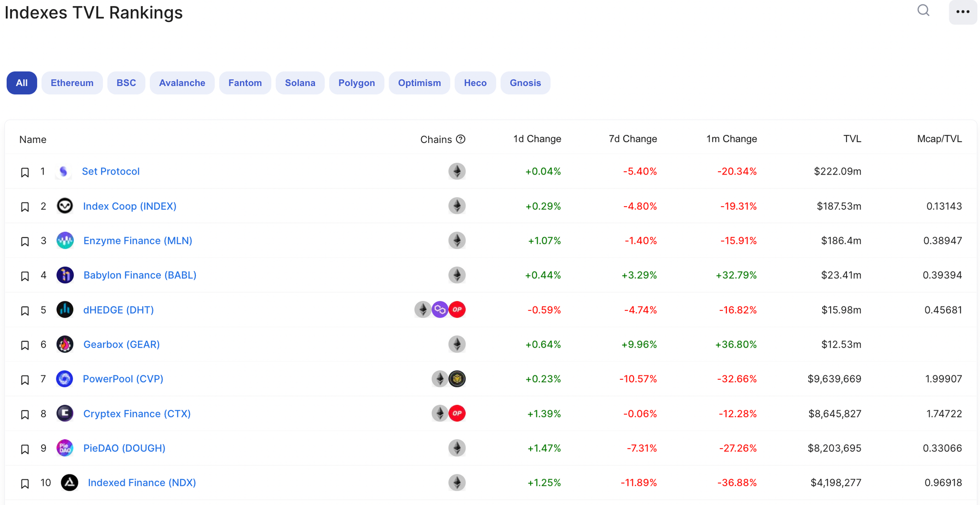Filter rankings by Heco
This screenshot has height=505, width=980.
pos(475,83)
